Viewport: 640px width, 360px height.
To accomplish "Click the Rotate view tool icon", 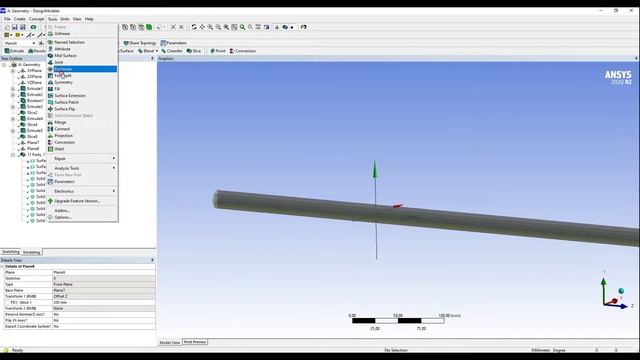I will coord(194,27).
